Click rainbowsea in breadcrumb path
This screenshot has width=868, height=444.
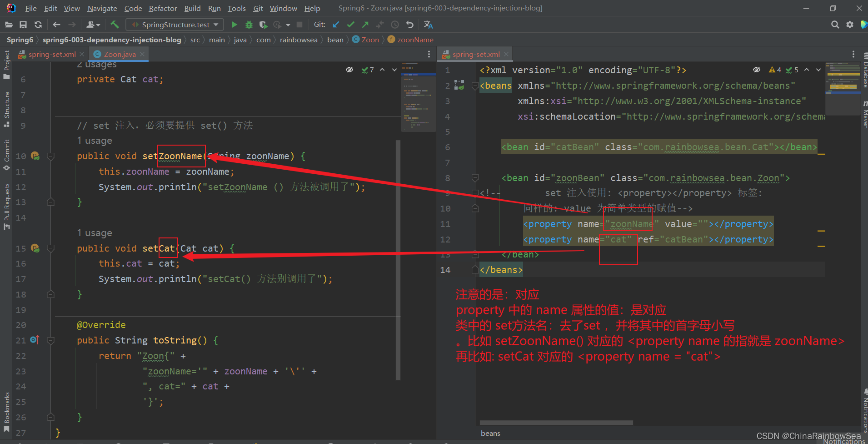click(x=299, y=40)
